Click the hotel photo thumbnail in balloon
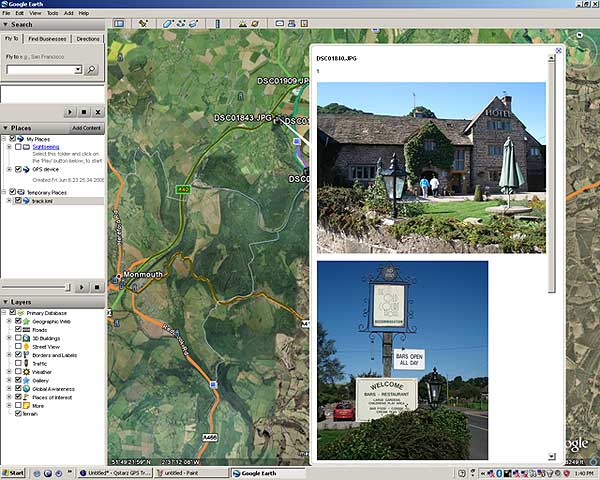Viewport: 600px width, 480px height. pyautogui.click(x=431, y=168)
